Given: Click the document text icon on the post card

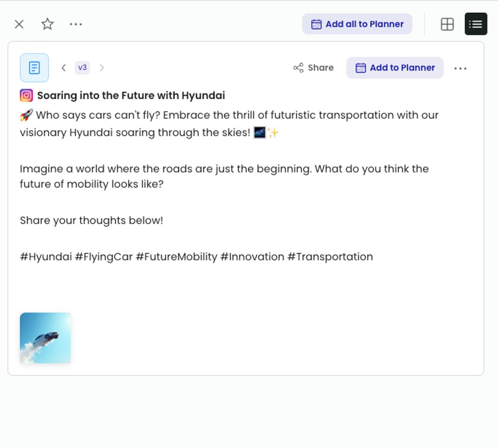Looking at the screenshot, I should pyautogui.click(x=35, y=68).
